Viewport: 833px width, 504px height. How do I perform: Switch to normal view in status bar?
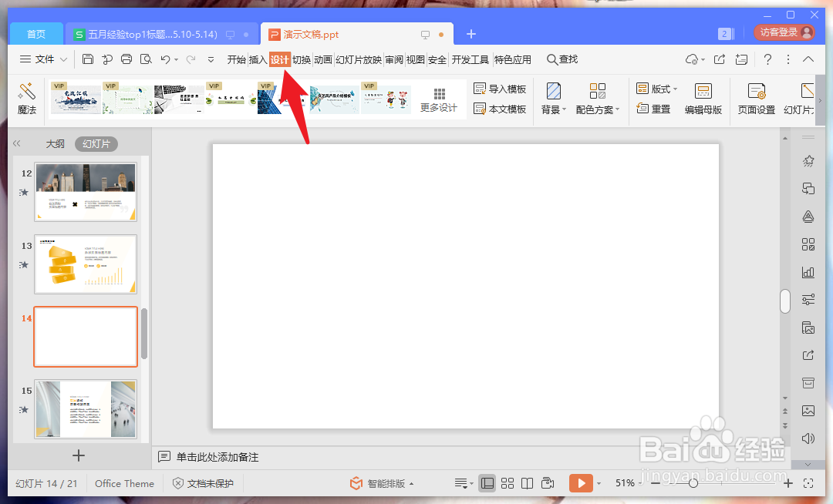(x=487, y=482)
